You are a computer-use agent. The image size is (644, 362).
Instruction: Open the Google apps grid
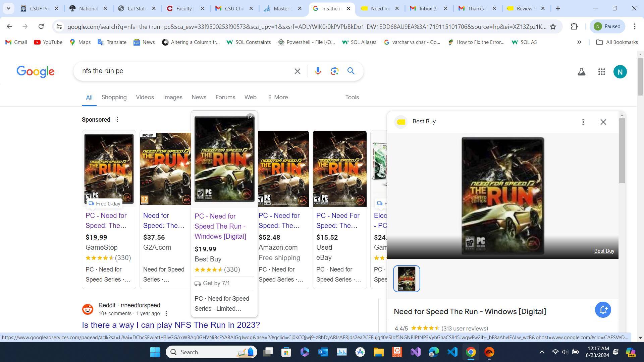tap(601, 72)
